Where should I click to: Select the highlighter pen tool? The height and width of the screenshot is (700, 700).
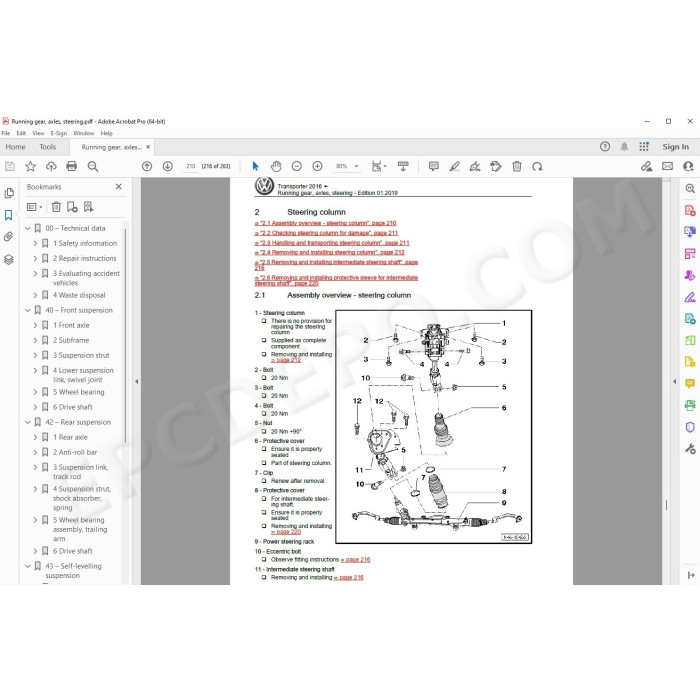tap(454, 167)
